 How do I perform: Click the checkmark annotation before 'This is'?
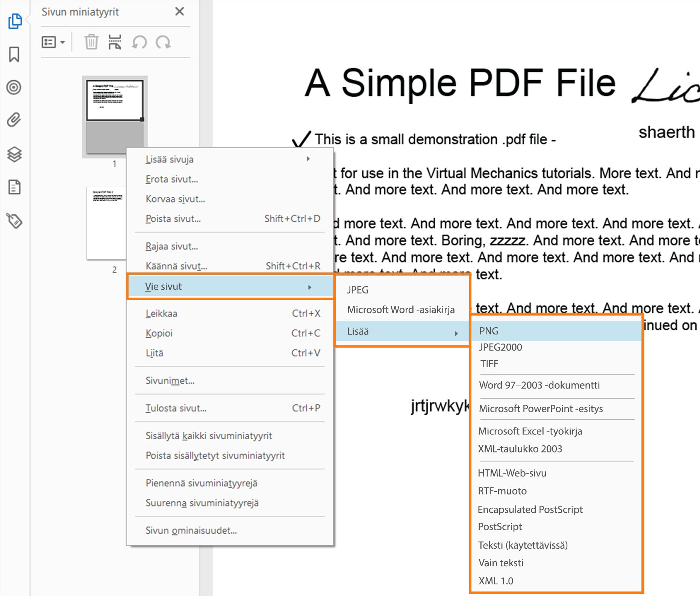(x=302, y=139)
